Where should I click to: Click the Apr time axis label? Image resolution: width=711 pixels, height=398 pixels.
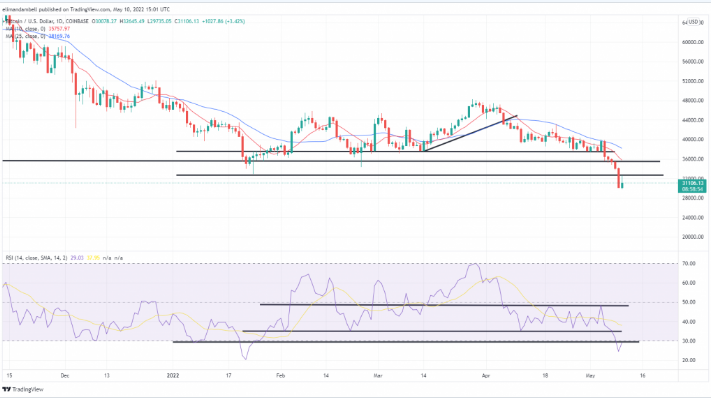(486, 375)
